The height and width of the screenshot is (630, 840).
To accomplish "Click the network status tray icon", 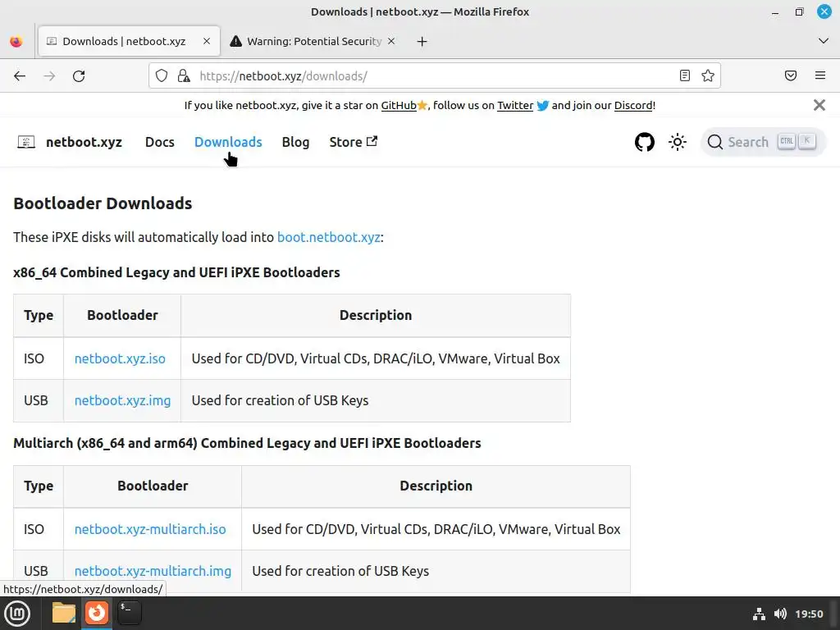I will (759, 614).
